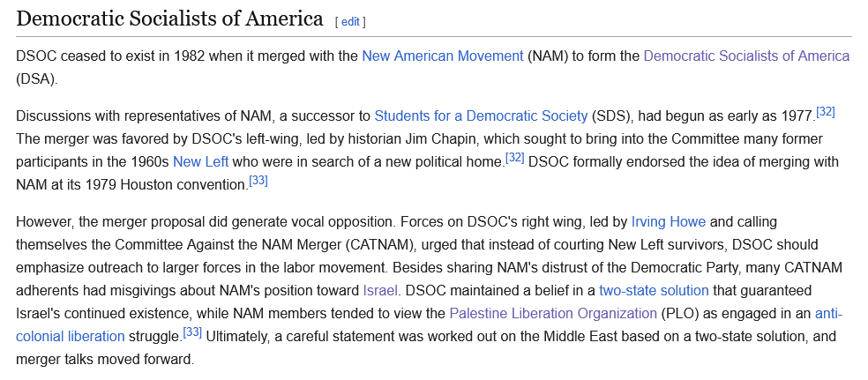The image size is (868, 380).
Task: Go to the Palestine Liberation Organization link
Action: coord(552,313)
